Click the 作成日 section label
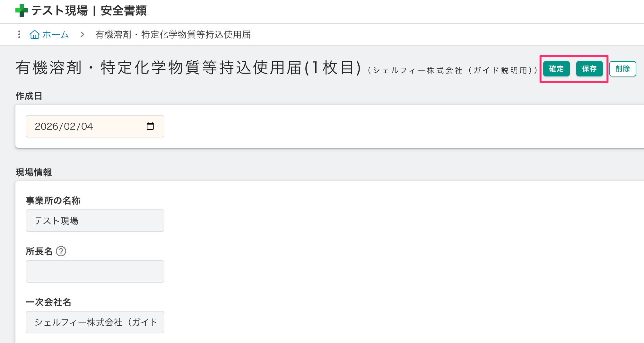 (x=29, y=96)
